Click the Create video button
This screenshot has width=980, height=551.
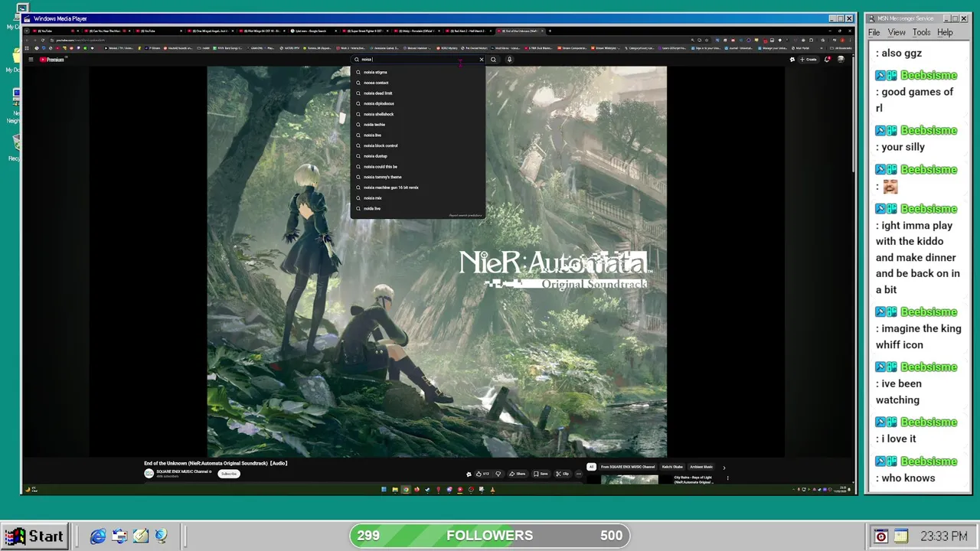click(808, 59)
